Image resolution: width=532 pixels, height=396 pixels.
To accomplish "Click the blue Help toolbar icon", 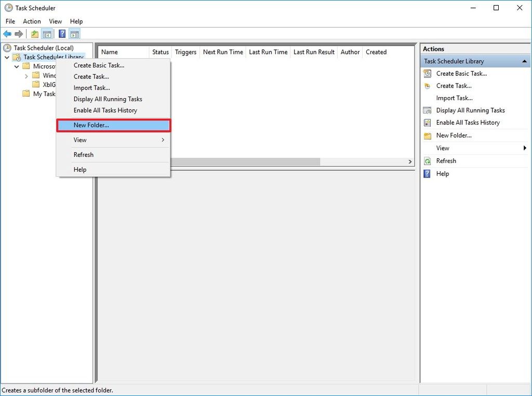I will pos(62,34).
